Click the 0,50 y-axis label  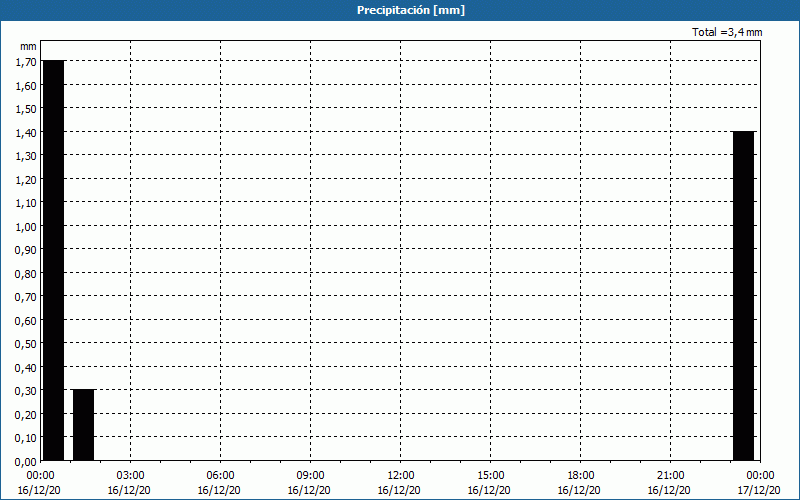(x=26, y=344)
